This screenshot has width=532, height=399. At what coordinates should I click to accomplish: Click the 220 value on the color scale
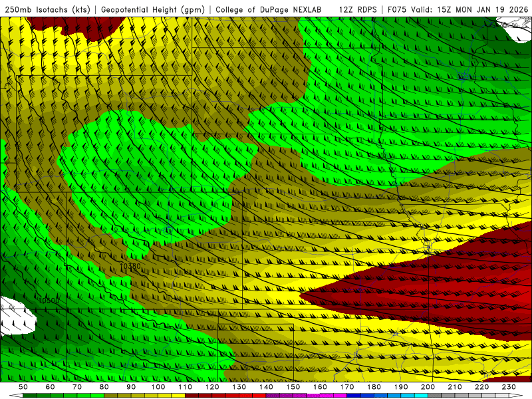(481, 387)
